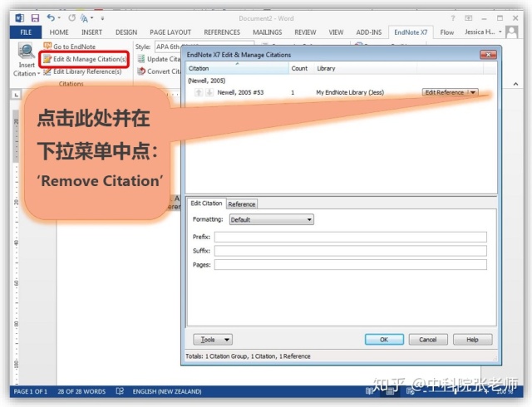Screen dimensions: 532x407
Task: Click ENGLISH (NEW ZEALAND) language indicator
Action: point(167,391)
